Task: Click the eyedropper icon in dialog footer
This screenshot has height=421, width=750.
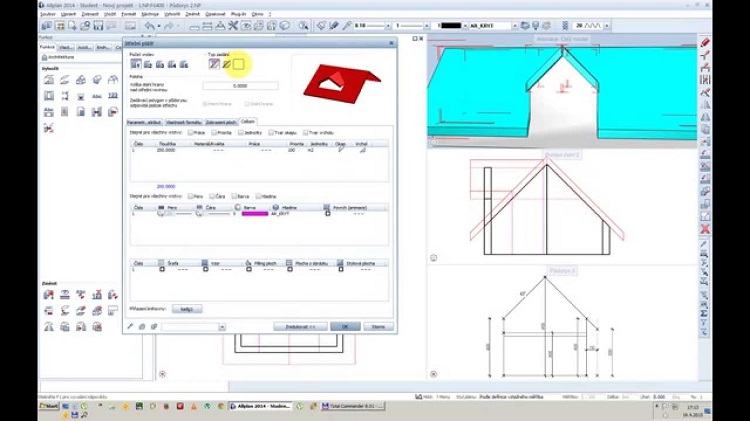Action: coord(130,327)
